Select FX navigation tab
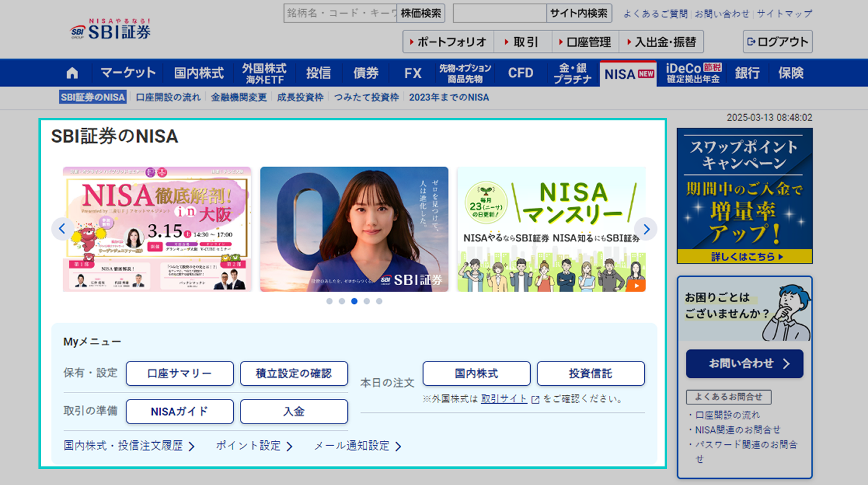 (413, 73)
